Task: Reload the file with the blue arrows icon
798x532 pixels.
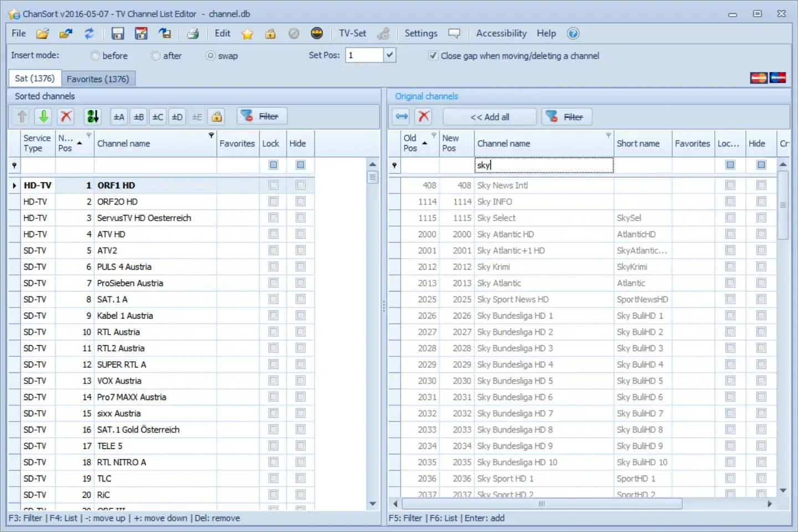Action: (x=89, y=33)
